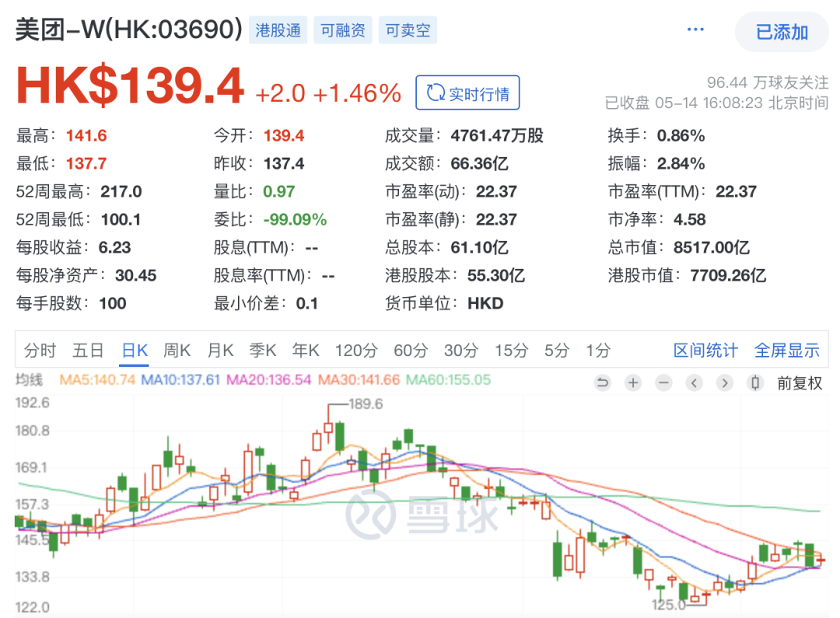This screenshot has width=840, height=618.
Task: Open the 区间统计 interval statistics picker
Action: pyautogui.click(x=705, y=351)
